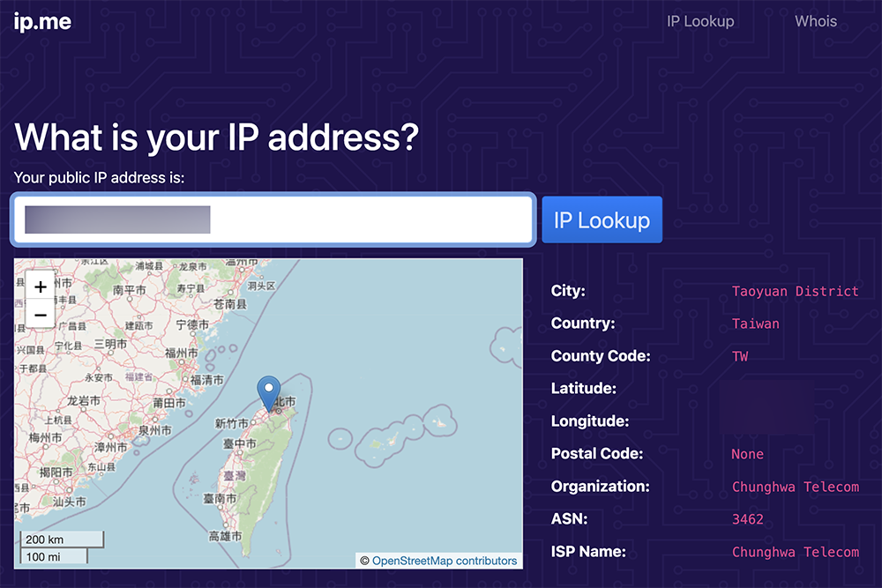Open the IP Lookup navigation item
Screen dimensions: 882x588
(x=699, y=21)
